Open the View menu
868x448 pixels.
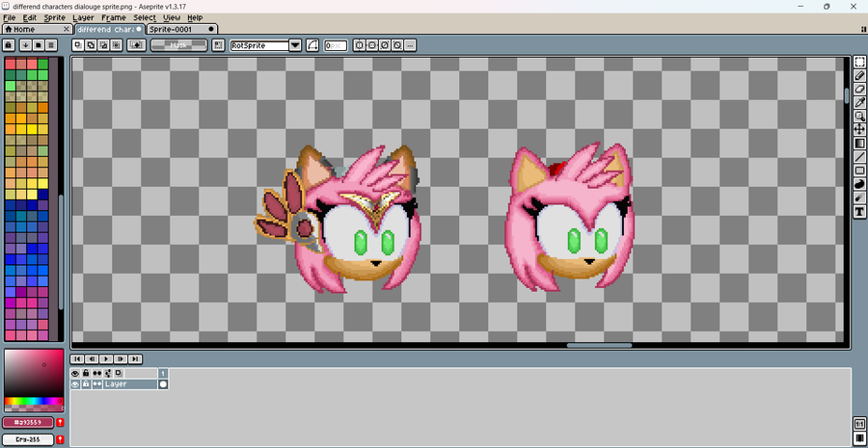pyautogui.click(x=173, y=17)
